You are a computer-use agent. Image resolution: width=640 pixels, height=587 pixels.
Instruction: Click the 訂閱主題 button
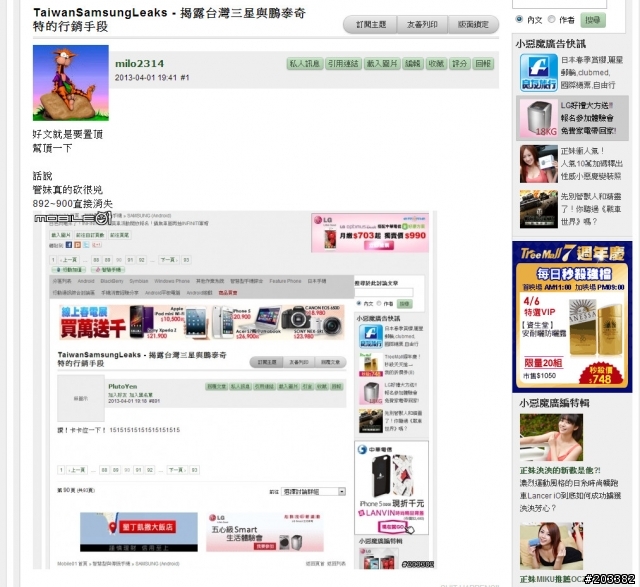(370, 24)
